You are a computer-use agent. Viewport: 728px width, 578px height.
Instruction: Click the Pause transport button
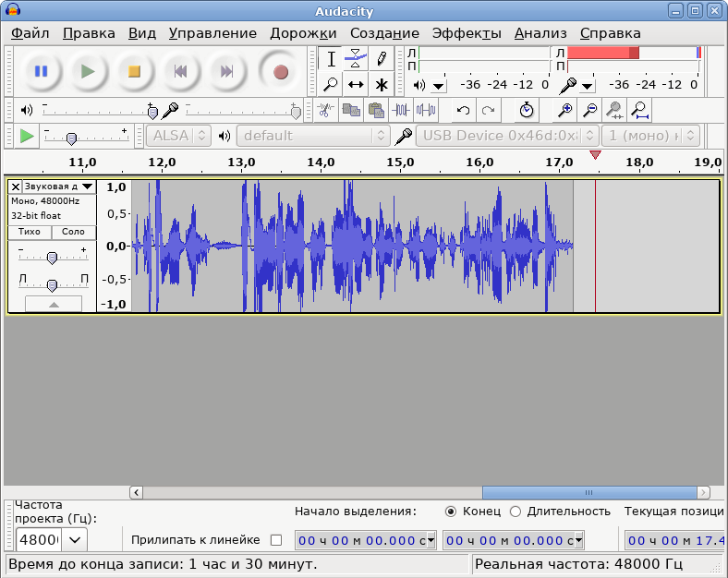pyautogui.click(x=42, y=71)
